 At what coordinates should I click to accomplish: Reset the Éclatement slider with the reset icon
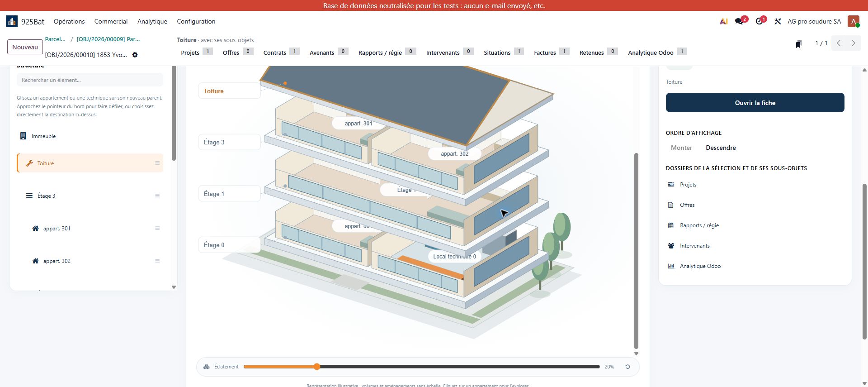click(627, 367)
